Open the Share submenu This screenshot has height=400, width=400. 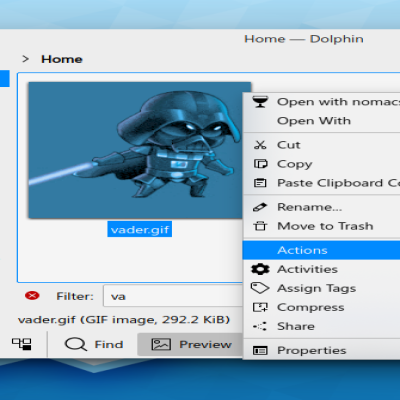tap(322, 326)
